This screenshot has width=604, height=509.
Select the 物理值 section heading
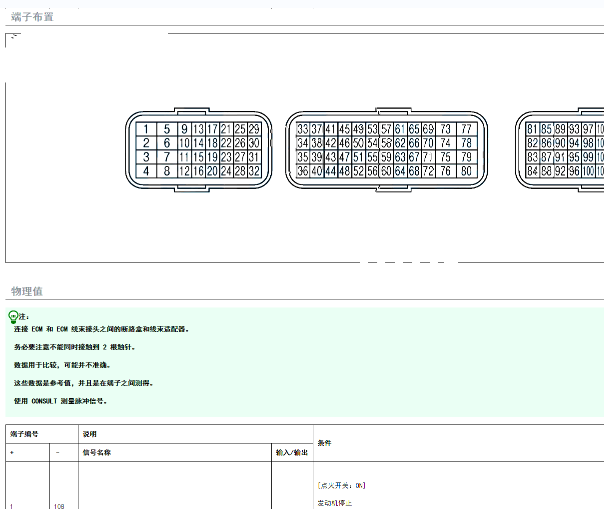click(27, 291)
